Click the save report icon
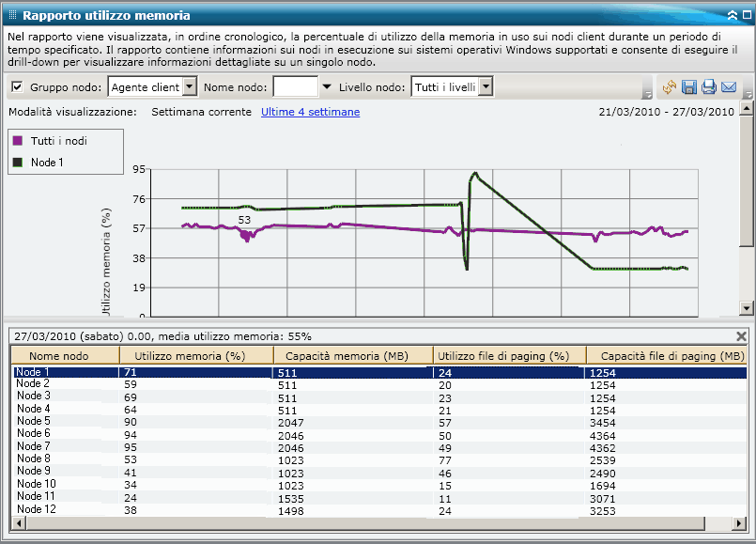The width and height of the screenshot is (756, 544). tap(690, 86)
